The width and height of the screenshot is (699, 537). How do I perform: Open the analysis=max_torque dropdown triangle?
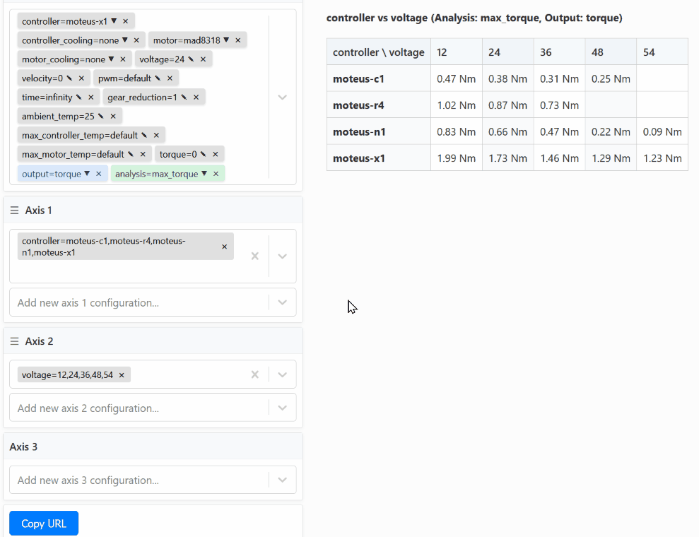[x=204, y=173]
